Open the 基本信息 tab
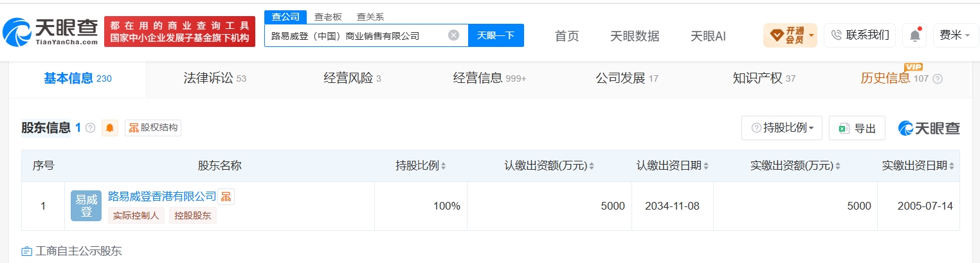 click(x=78, y=78)
